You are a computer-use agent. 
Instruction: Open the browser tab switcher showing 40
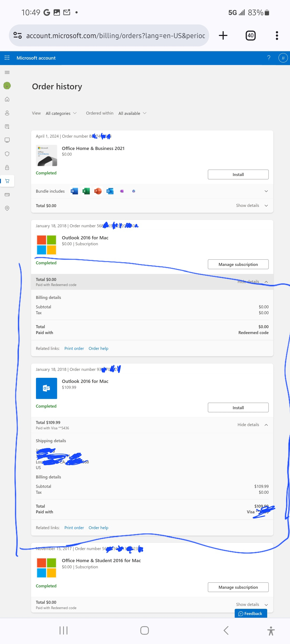click(251, 35)
